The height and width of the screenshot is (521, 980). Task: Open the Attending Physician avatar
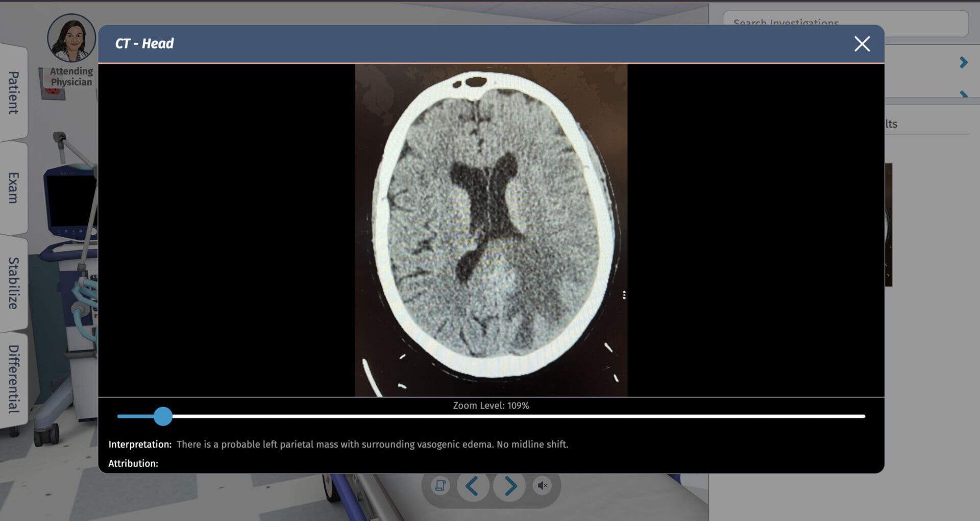click(71, 38)
